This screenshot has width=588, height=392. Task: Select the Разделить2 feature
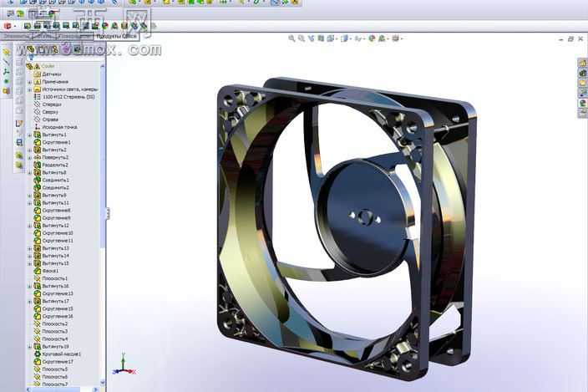pyautogui.click(x=51, y=165)
